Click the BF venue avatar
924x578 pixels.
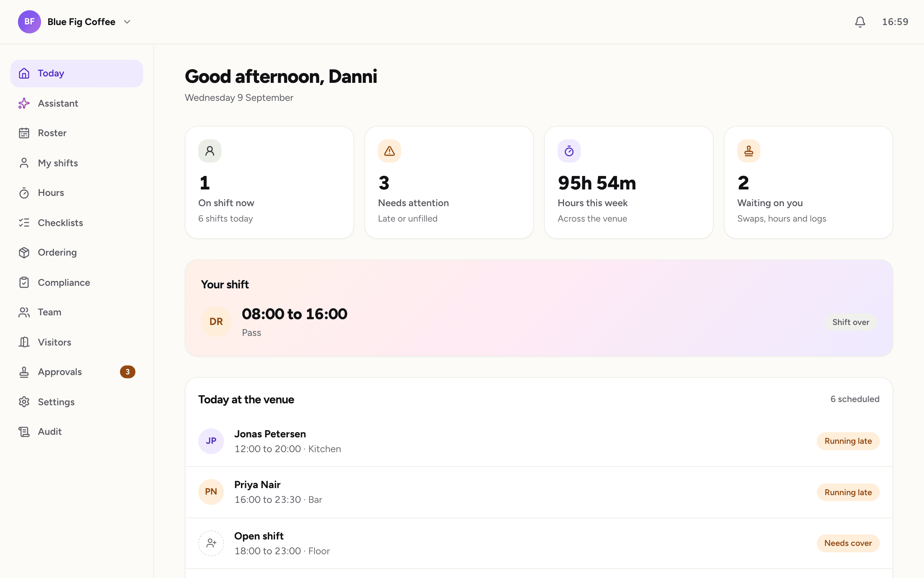(x=30, y=22)
